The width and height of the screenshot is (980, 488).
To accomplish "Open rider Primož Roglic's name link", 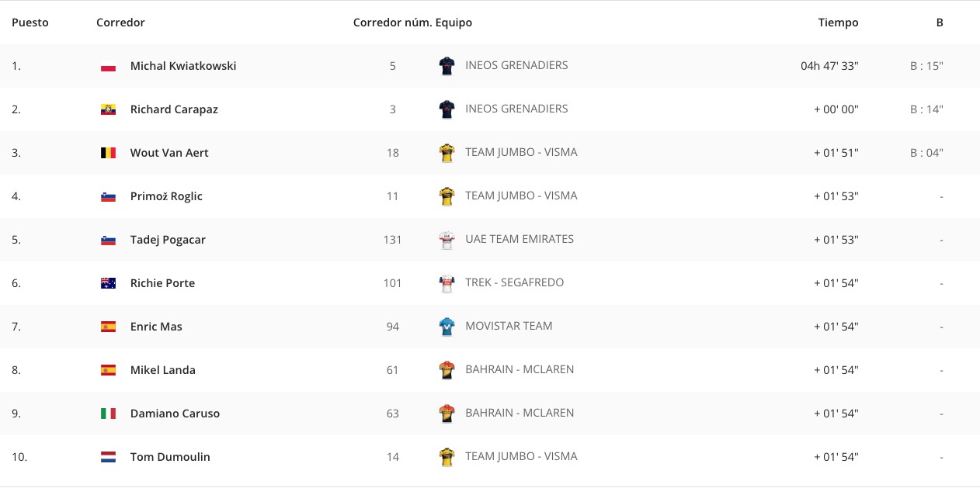I will (166, 196).
